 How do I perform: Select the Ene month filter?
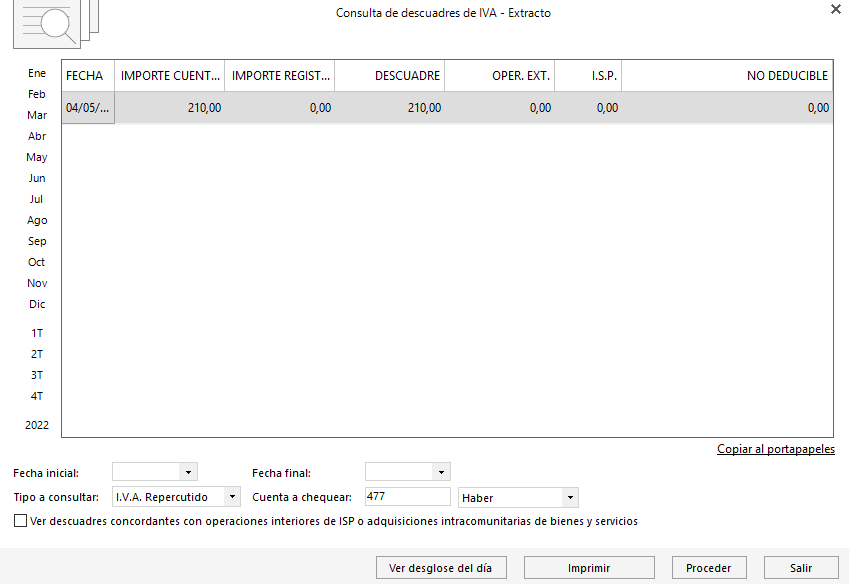[x=37, y=73]
